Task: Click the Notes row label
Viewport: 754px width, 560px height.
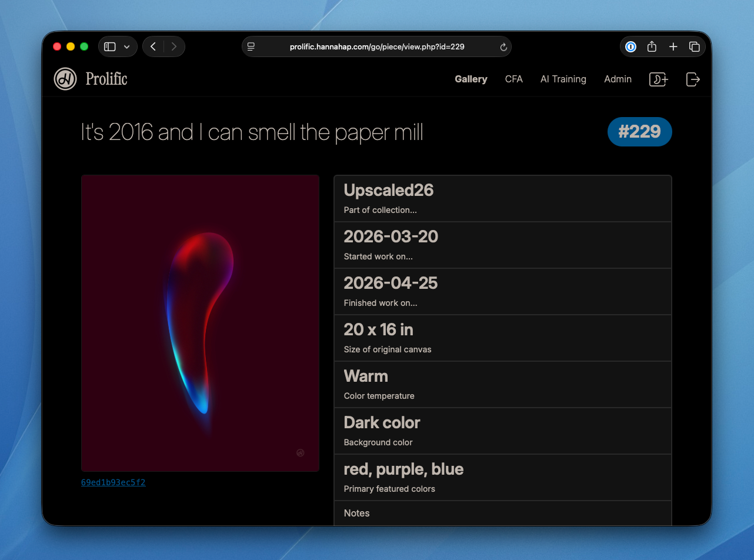Action: 357,513
